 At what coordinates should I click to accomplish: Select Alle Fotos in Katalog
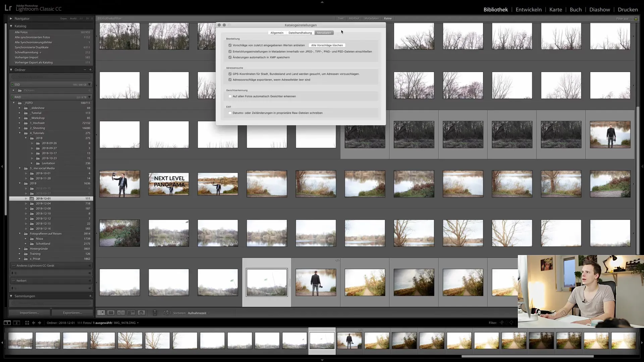click(x=51, y=32)
